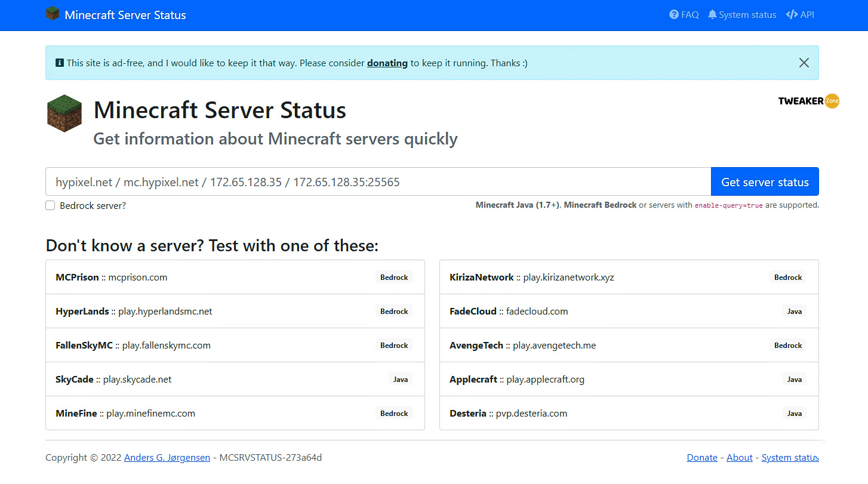Viewport: 868px width, 484px height.
Task: Select the Desteria pvp server
Action: pyautogui.click(x=629, y=413)
